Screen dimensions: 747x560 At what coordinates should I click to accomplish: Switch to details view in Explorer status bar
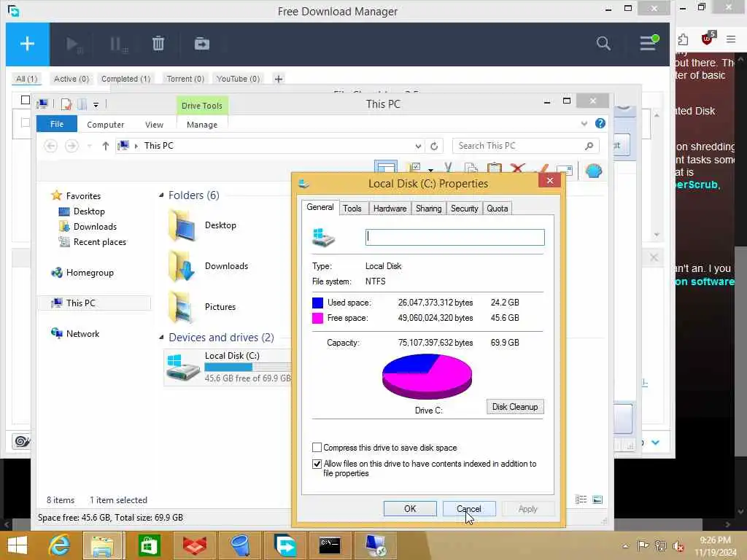tap(581, 499)
